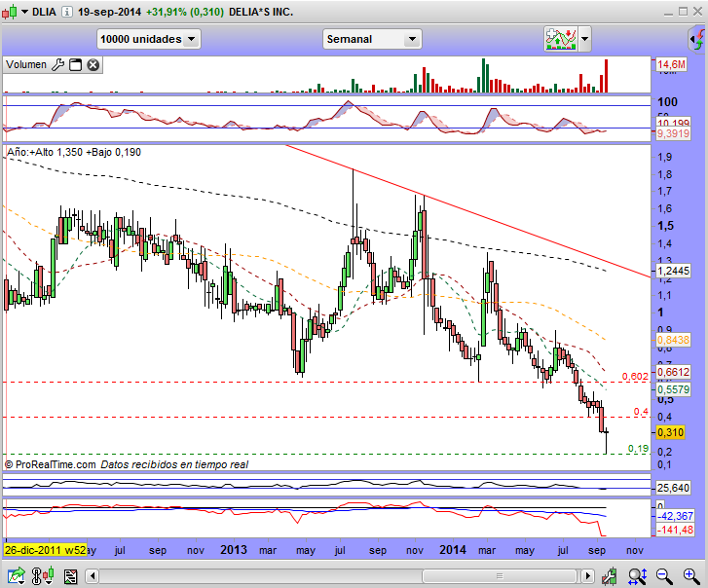
Task: Click the 0,4 red level label
Action: coord(641,412)
